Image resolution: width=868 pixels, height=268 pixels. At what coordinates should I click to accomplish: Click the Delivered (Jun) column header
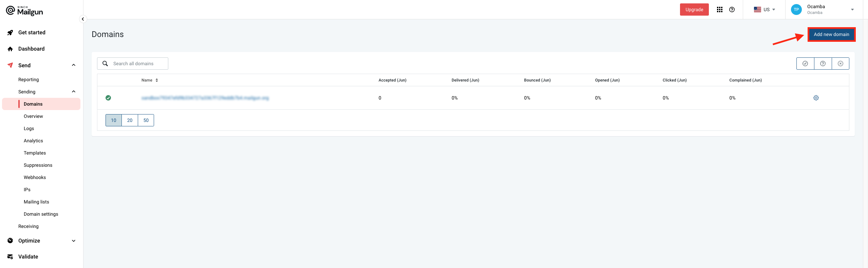point(465,80)
